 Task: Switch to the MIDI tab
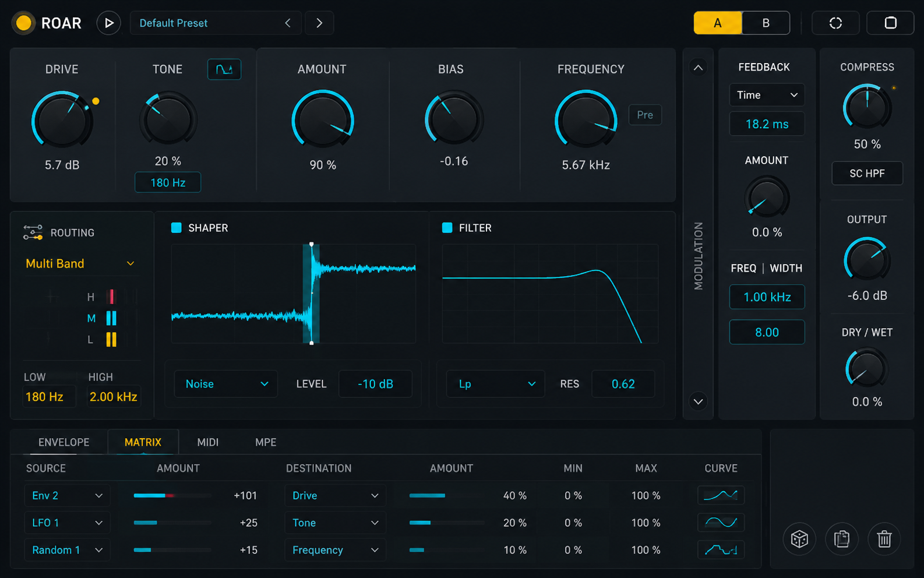click(x=207, y=442)
